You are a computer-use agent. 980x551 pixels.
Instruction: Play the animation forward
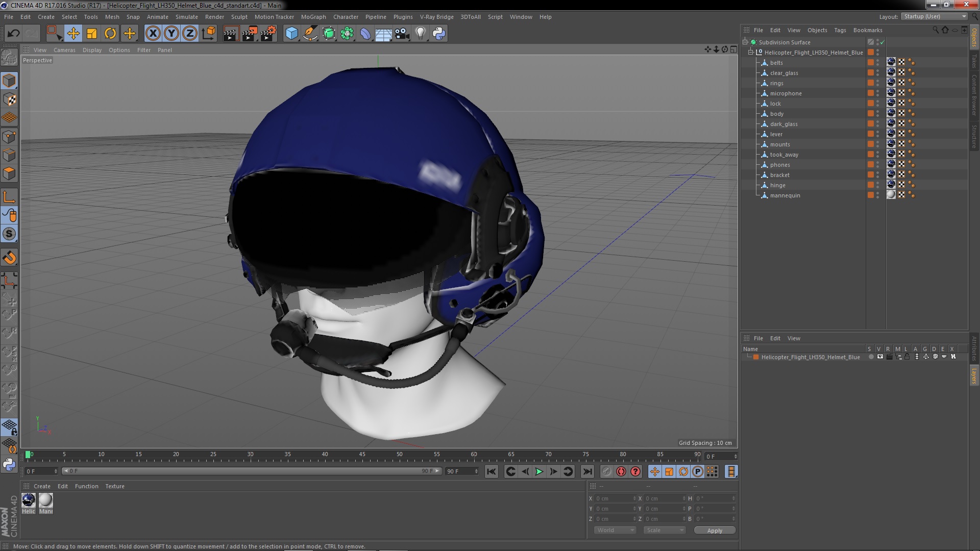(539, 471)
